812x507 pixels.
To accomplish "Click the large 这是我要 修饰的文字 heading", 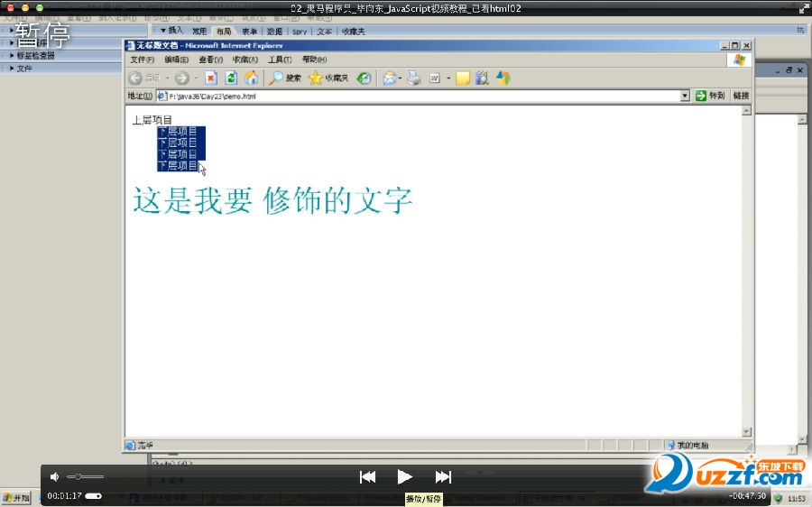I will coord(272,200).
